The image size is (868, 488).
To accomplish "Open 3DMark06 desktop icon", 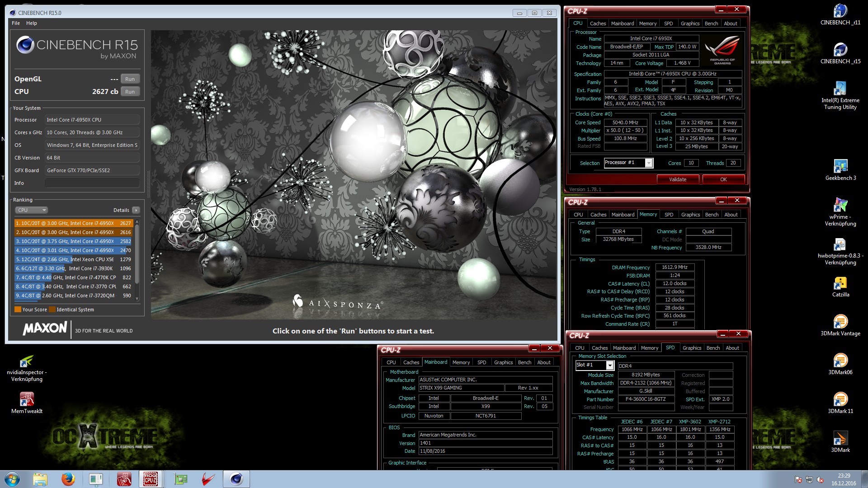I will tap(840, 364).
